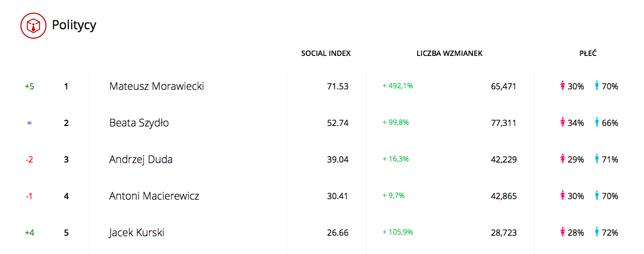Click male icon in Beata Szydło row

(x=597, y=122)
